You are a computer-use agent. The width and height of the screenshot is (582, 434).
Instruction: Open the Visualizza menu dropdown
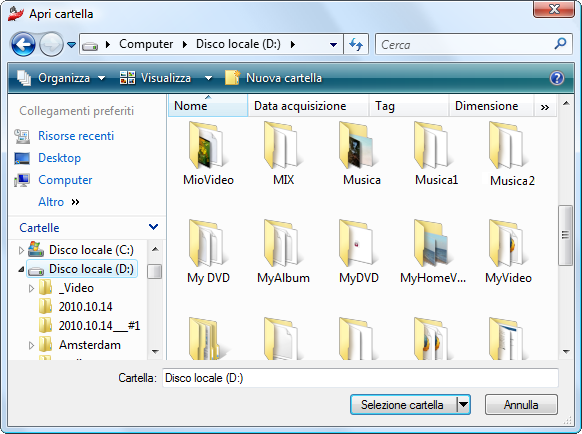coord(209,78)
